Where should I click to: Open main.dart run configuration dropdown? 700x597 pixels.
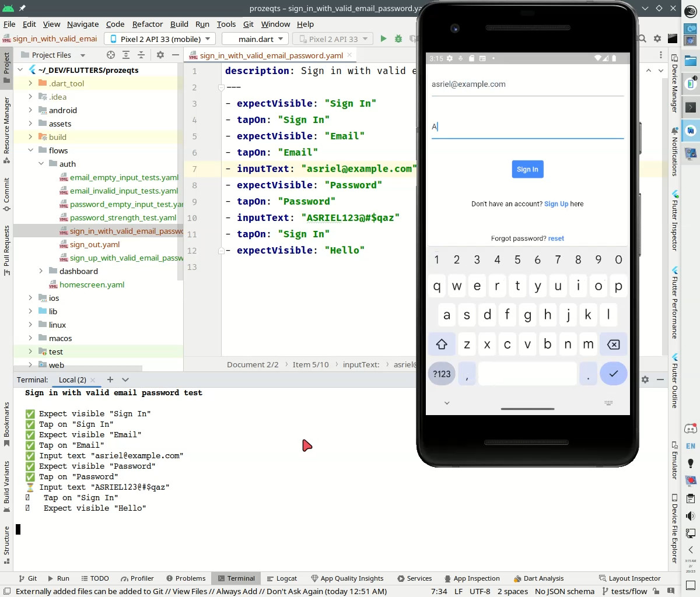[256, 38]
